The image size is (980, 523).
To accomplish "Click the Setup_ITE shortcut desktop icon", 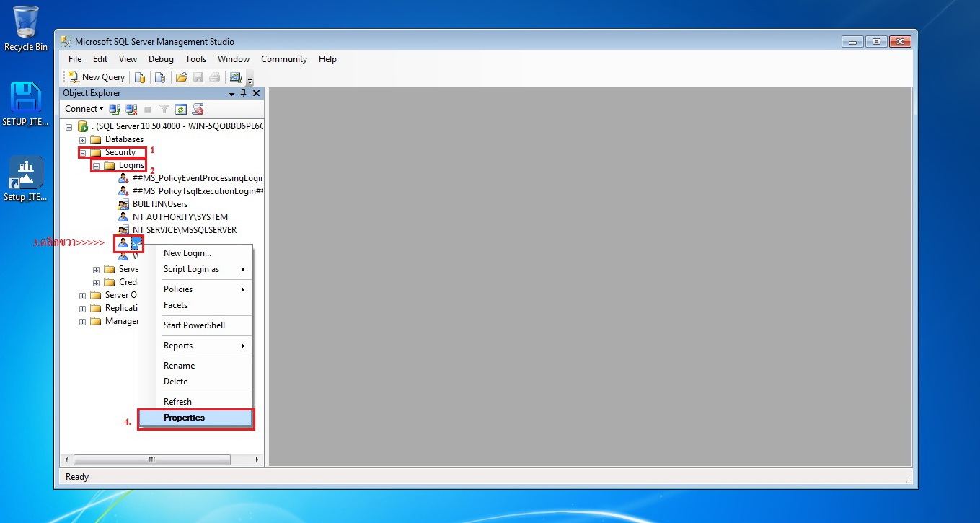I will pos(26,179).
